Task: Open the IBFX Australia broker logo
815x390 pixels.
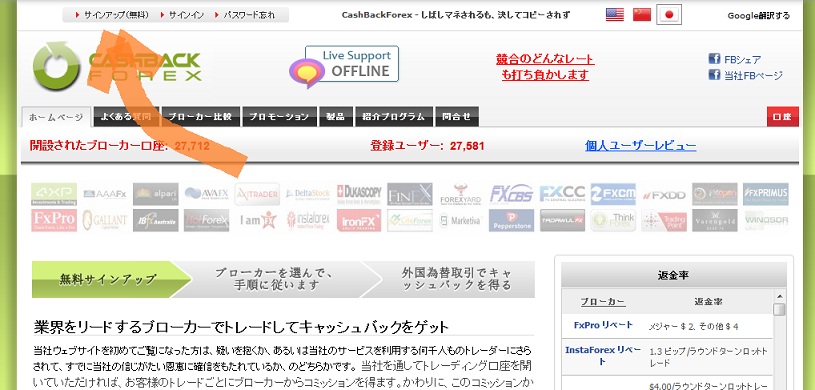Action: [x=155, y=220]
